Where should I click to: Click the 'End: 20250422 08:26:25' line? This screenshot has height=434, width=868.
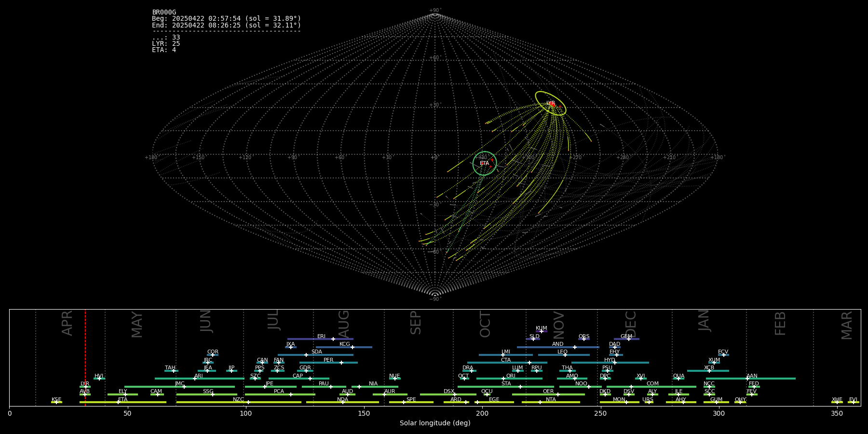pos(227,25)
